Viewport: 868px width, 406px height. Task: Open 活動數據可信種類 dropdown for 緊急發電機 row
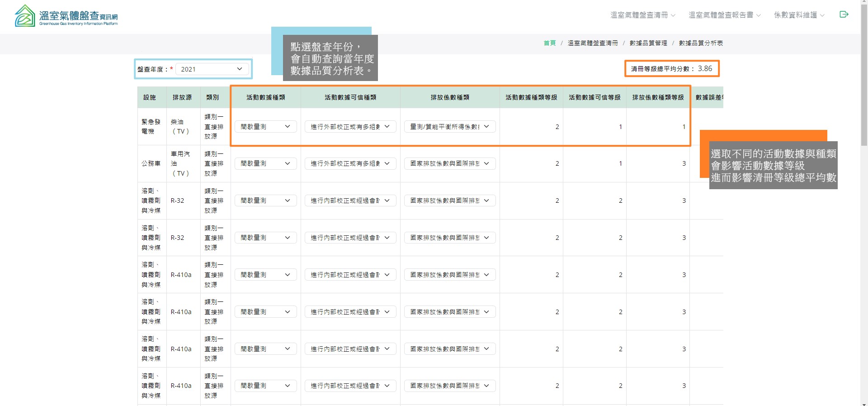point(350,127)
